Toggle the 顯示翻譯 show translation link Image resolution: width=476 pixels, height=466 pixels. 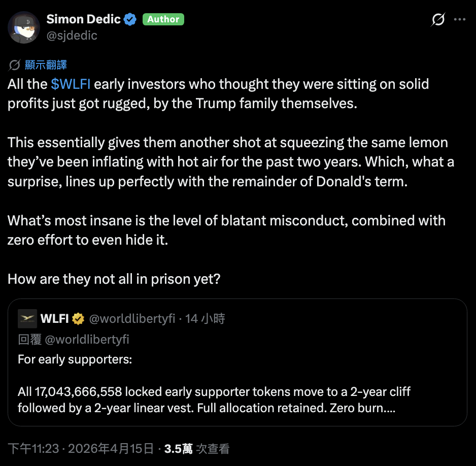tap(46, 65)
